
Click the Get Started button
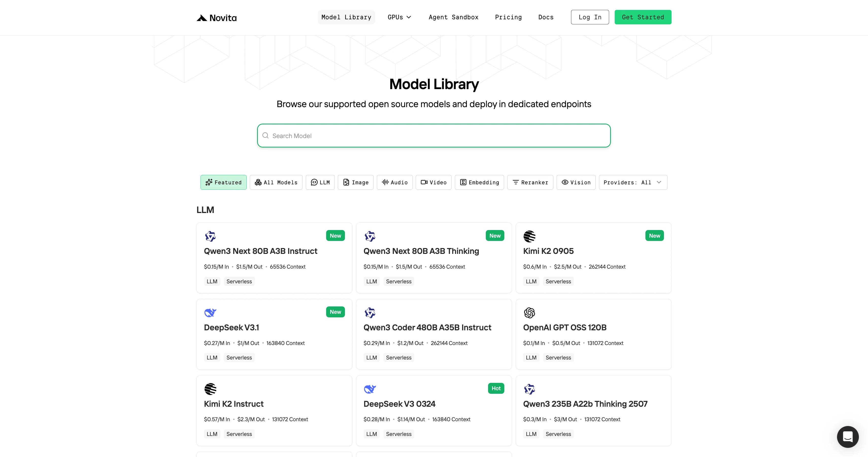643,17
